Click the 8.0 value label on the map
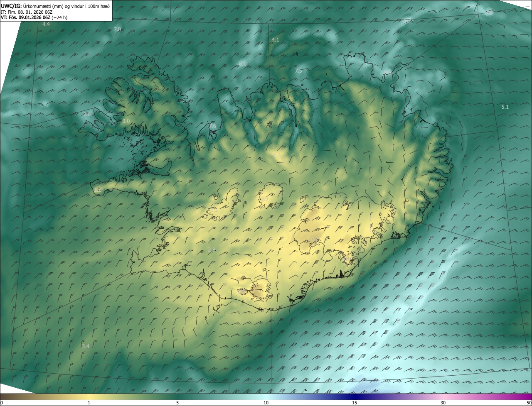This screenshot has width=532, height=406. (x=243, y=64)
